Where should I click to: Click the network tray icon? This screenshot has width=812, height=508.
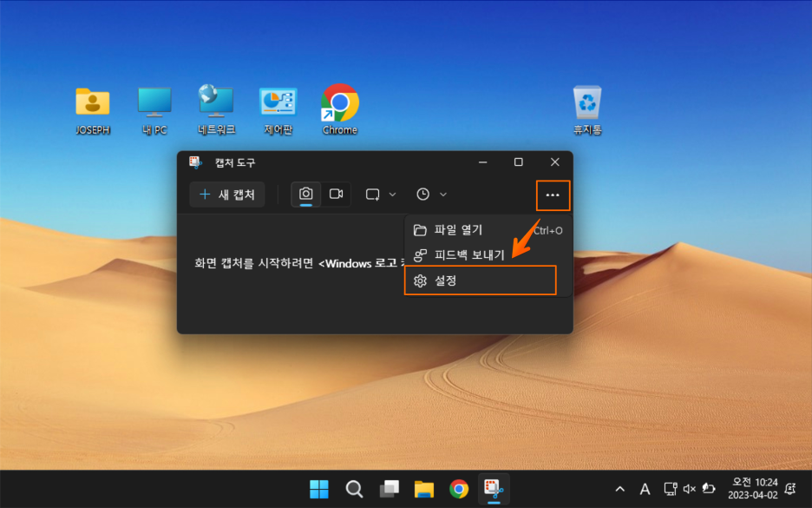tap(671, 488)
